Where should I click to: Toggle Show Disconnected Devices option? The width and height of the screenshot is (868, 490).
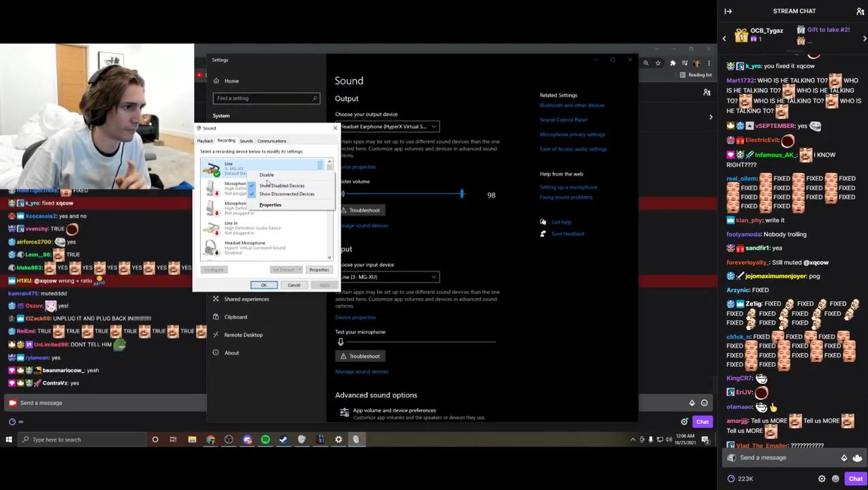pyautogui.click(x=287, y=194)
